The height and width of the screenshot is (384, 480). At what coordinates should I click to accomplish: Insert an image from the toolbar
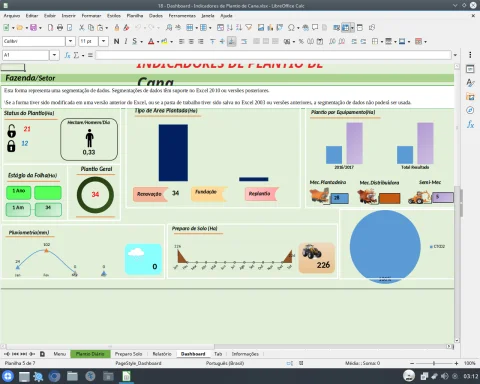click(261, 28)
